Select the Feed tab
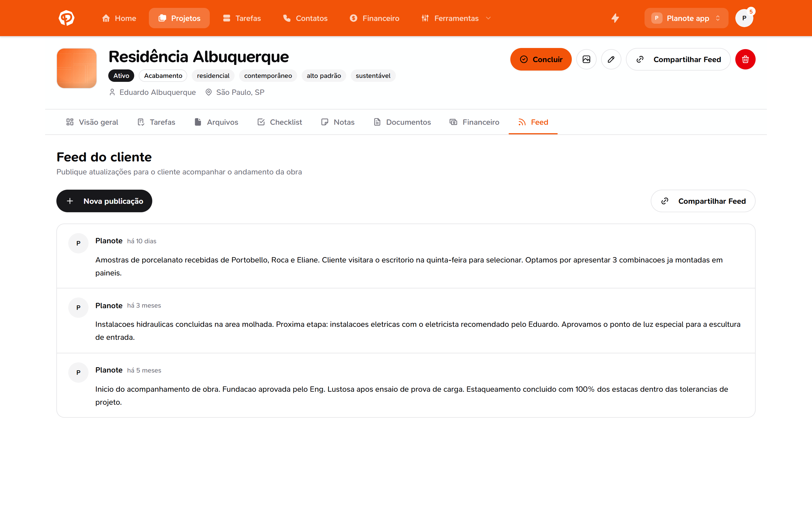Image resolution: width=812 pixels, height=508 pixels. [533, 122]
